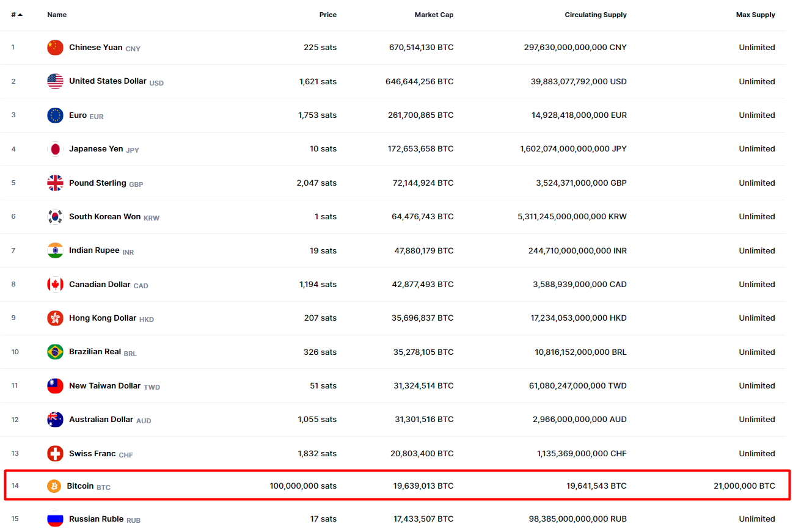Click the Russian Ruble flag icon
804x532 pixels.
tap(55, 519)
